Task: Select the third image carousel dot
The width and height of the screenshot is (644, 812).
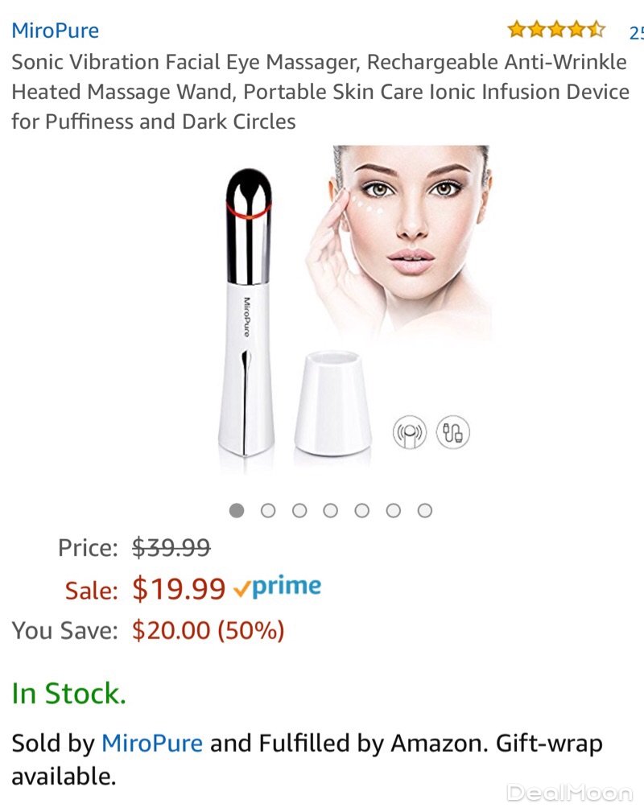Action: (299, 510)
